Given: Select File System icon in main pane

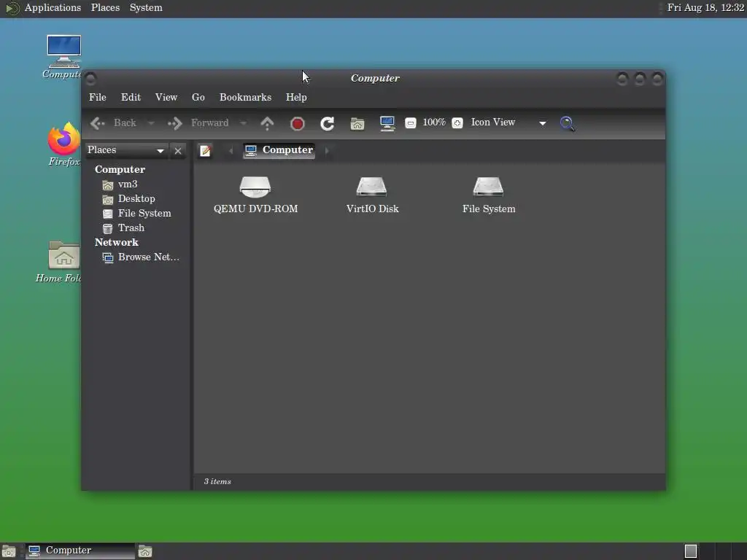Looking at the screenshot, I should 488,187.
